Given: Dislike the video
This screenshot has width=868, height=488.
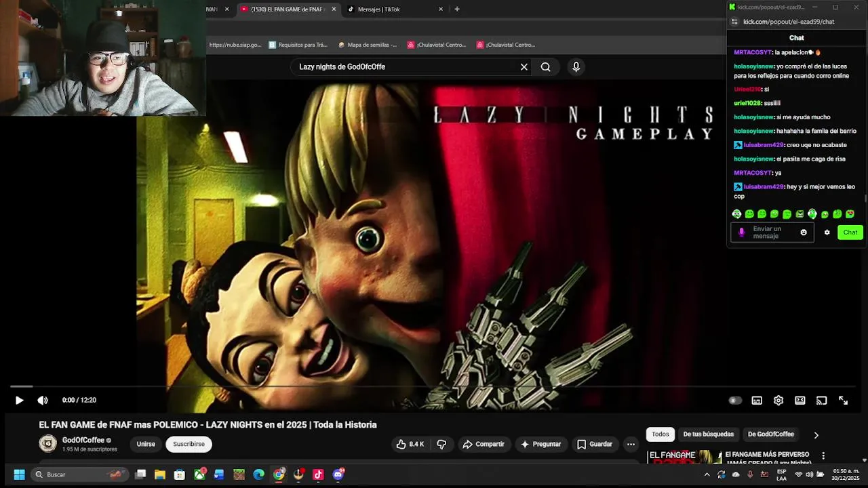Looking at the screenshot, I should coord(442,445).
